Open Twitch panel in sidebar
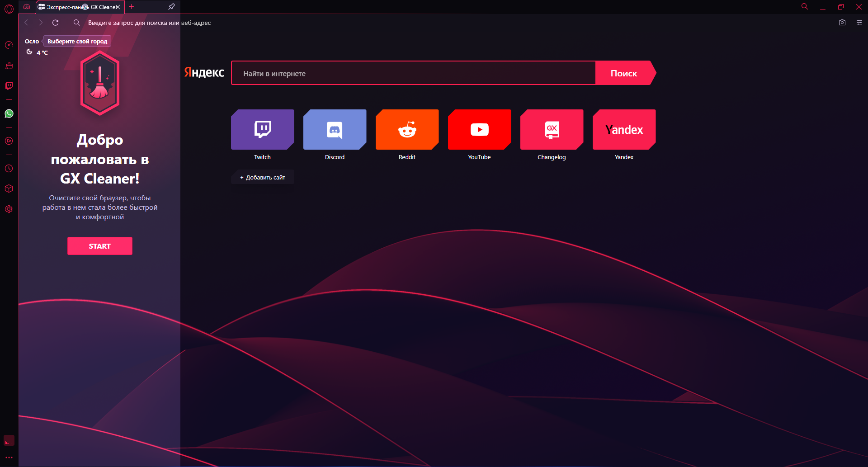This screenshot has height=467, width=868. pyautogui.click(x=9, y=86)
